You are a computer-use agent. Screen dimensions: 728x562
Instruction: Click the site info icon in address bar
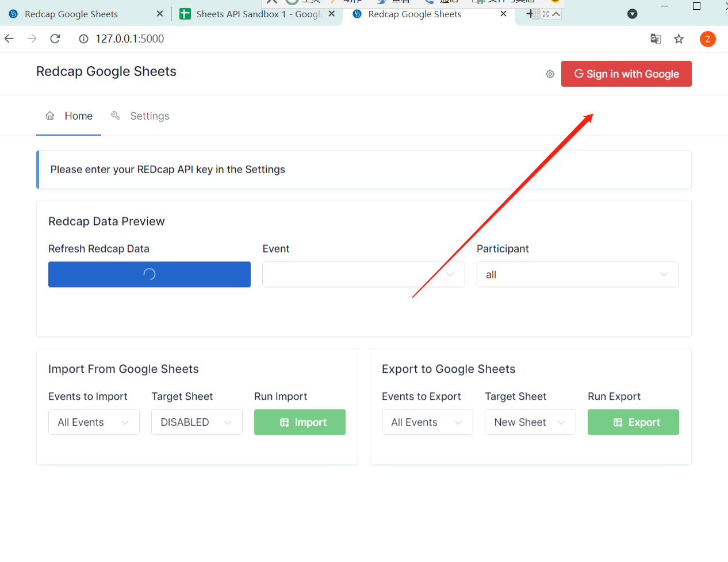(83, 39)
